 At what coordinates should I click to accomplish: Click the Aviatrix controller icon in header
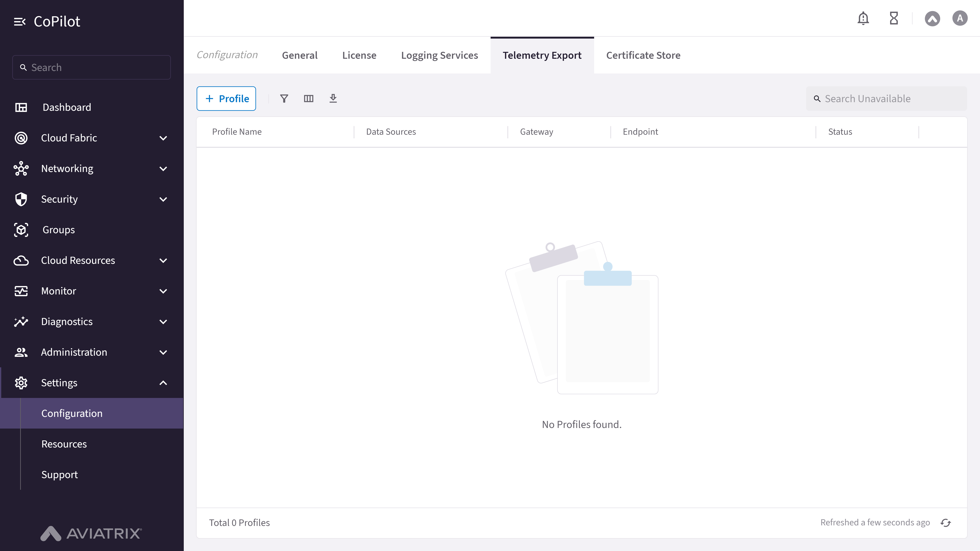click(x=932, y=18)
